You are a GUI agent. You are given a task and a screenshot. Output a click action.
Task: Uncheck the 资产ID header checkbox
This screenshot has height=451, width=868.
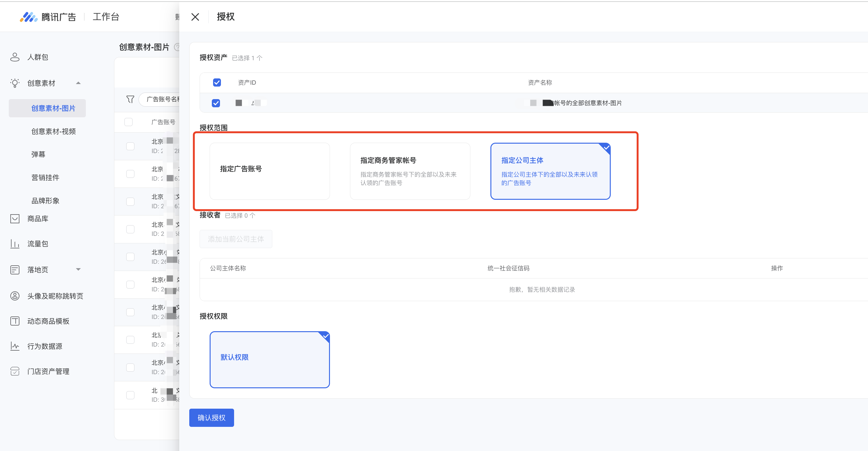pos(217,83)
